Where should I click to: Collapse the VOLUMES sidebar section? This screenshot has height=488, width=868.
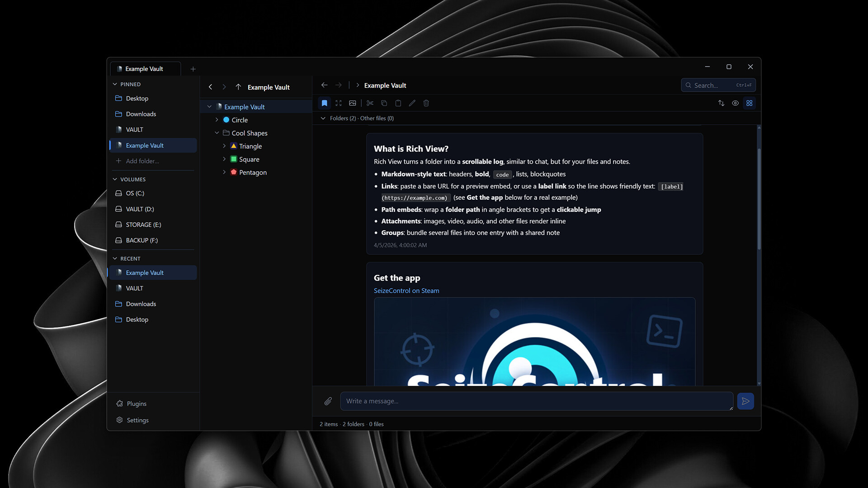[x=115, y=179]
